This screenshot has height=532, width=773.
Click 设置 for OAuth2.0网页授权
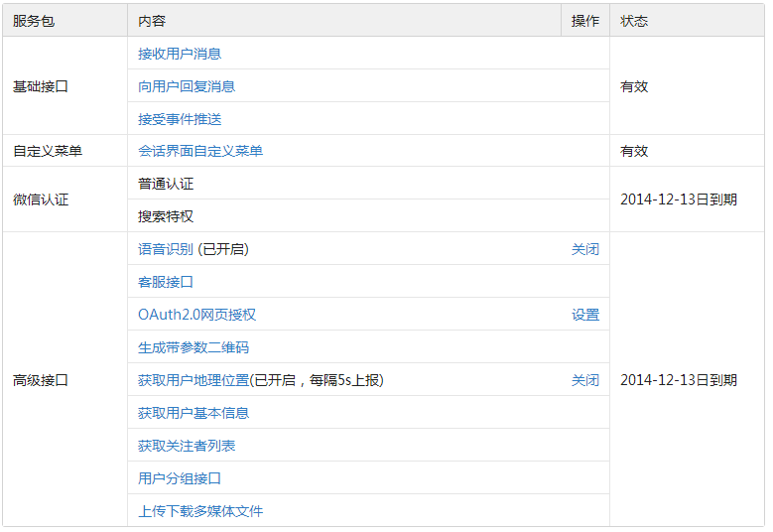point(585,315)
